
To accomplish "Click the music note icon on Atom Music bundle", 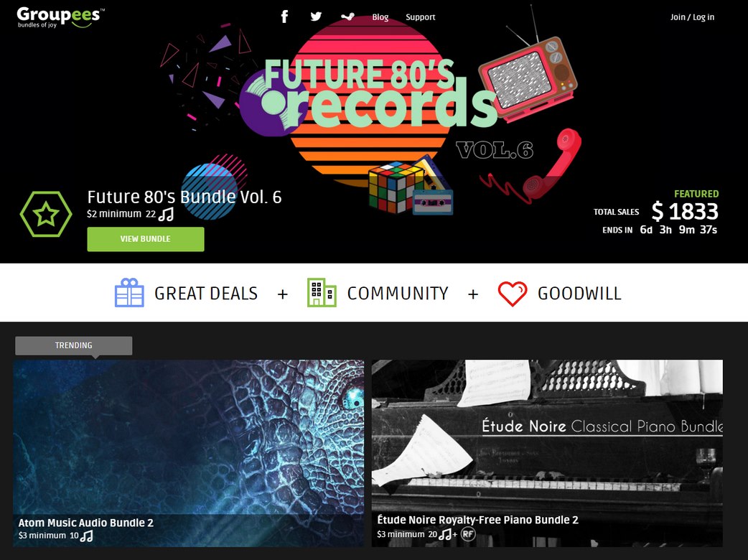I will point(86,536).
